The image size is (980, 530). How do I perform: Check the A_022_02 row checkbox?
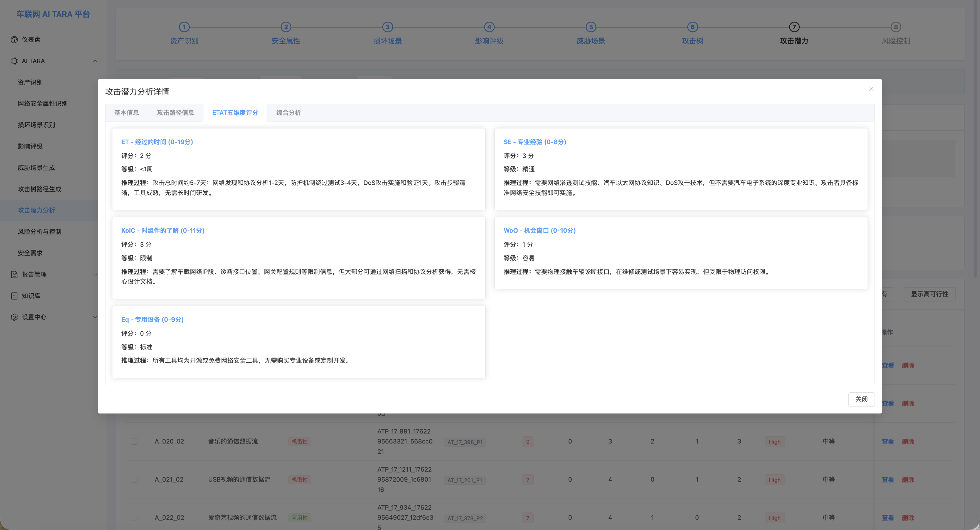134,517
